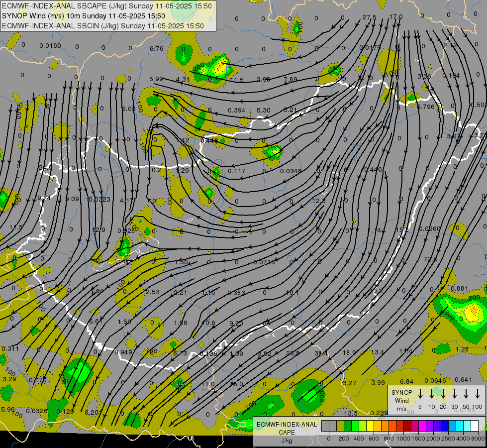Click the 3.29 map value
The image size is (487, 448).
(x=9, y=379)
